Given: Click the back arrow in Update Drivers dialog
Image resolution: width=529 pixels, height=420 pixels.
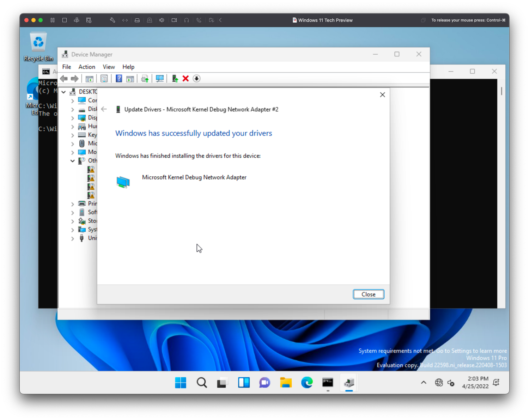Looking at the screenshot, I should pos(104,109).
